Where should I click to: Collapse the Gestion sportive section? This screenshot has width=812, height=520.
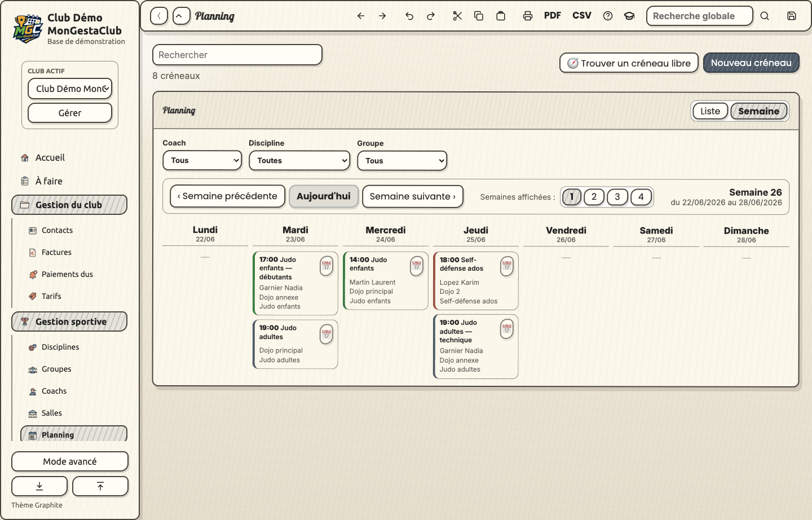pyautogui.click(x=69, y=321)
